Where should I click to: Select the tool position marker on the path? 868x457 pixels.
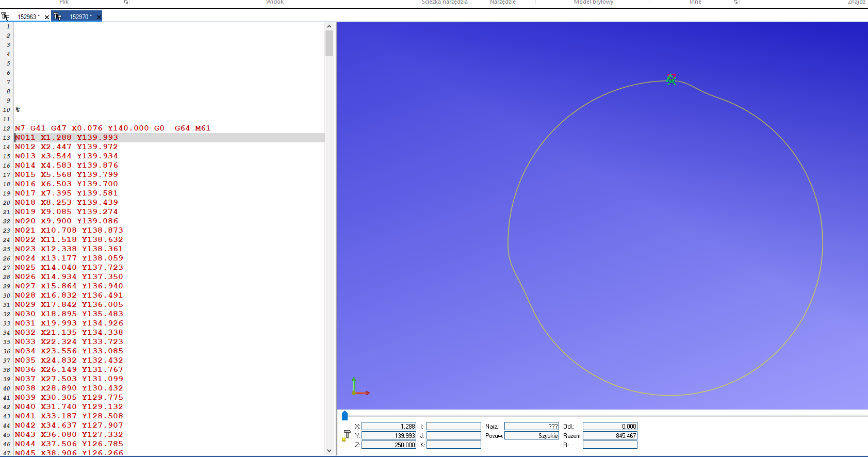[x=671, y=79]
